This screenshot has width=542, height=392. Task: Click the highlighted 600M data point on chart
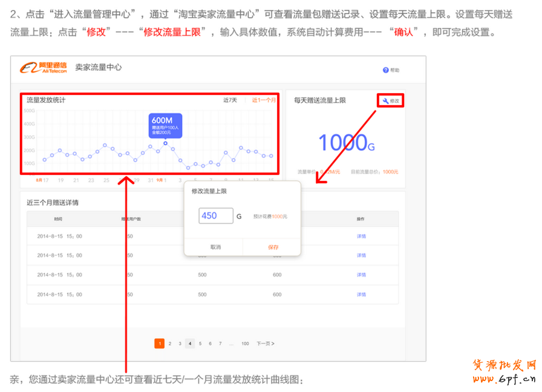pyautogui.click(x=165, y=143)
